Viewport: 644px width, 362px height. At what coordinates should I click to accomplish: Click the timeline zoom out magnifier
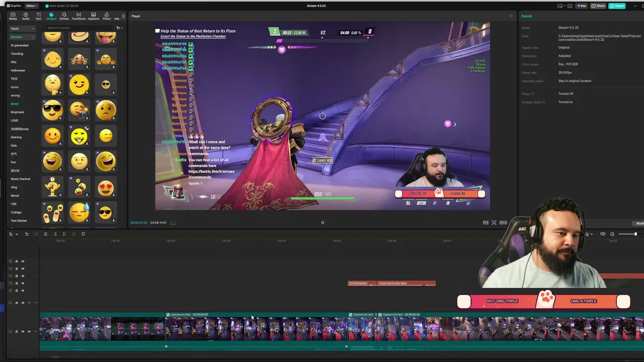click(x=612, y=234)
